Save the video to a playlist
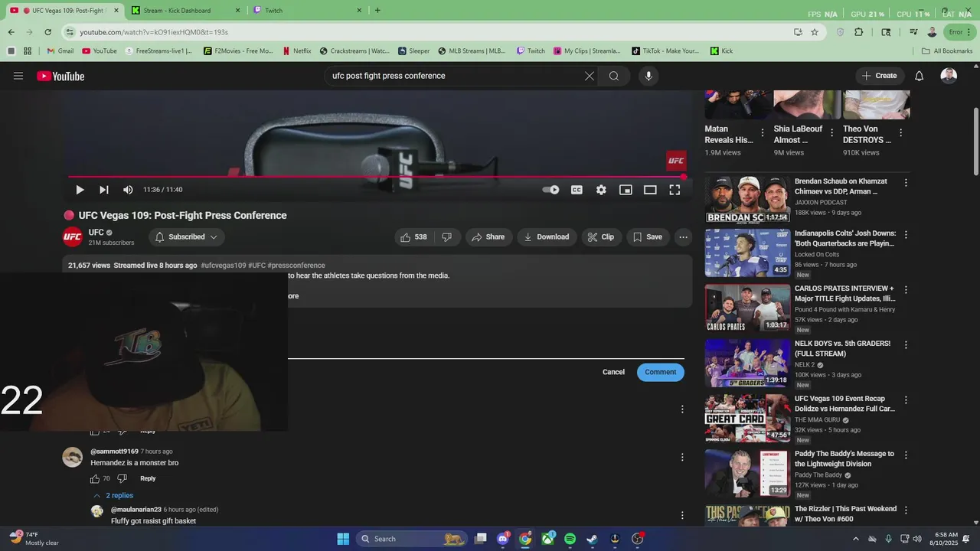 tap(648, 237)
